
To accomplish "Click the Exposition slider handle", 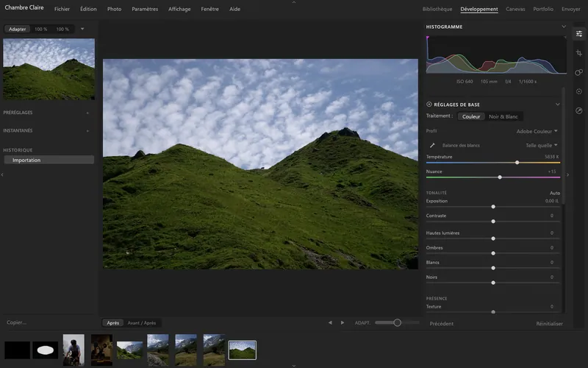I will pos(493,207).
